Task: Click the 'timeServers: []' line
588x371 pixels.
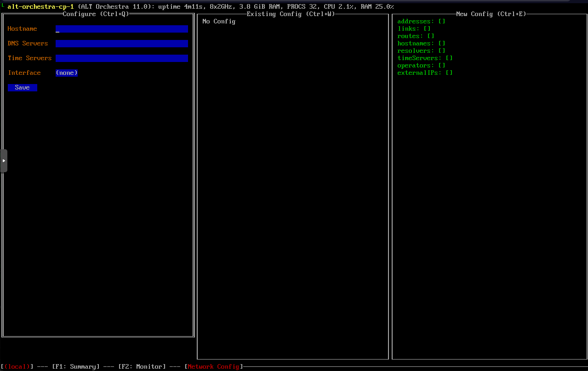Action: pos(425,58)
